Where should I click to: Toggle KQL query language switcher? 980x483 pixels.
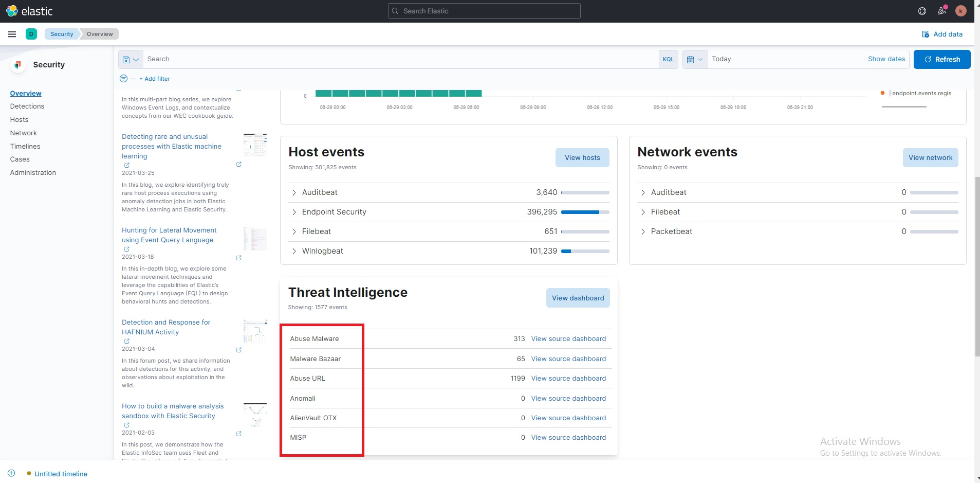[x=668, y=59]
